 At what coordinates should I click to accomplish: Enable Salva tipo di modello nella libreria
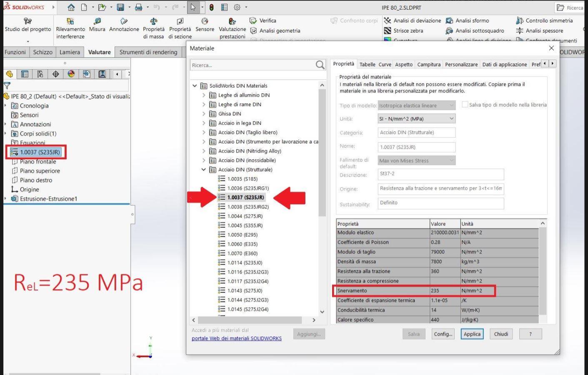tap(465, 105)
